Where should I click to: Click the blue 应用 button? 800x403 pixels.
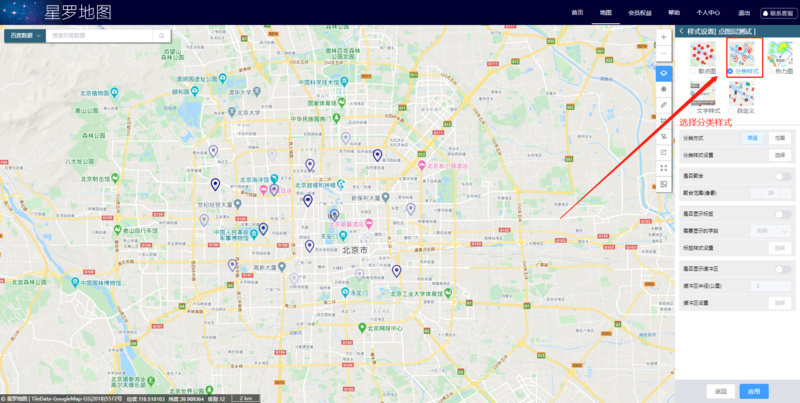754,391
